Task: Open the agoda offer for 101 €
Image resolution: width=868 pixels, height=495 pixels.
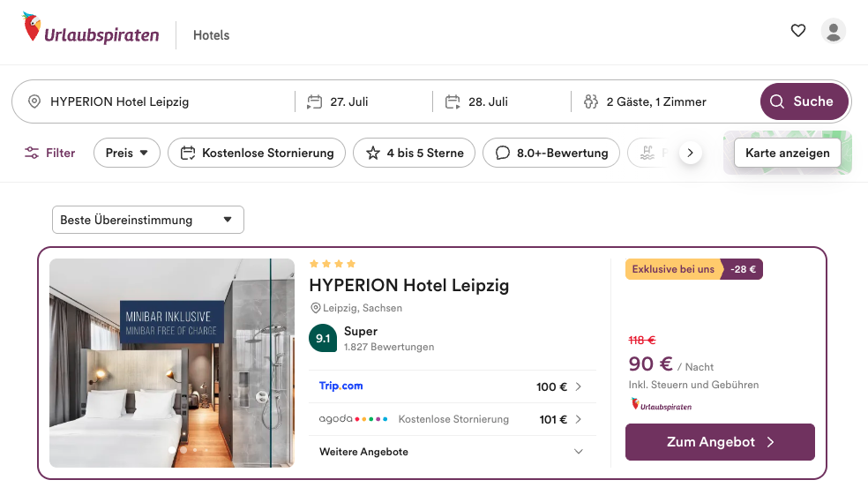Action: 453,419
